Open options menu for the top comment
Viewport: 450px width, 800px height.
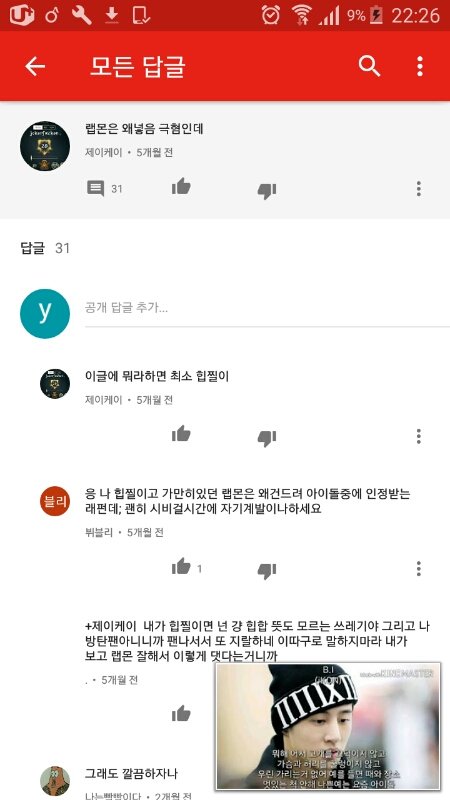[419, 189]
